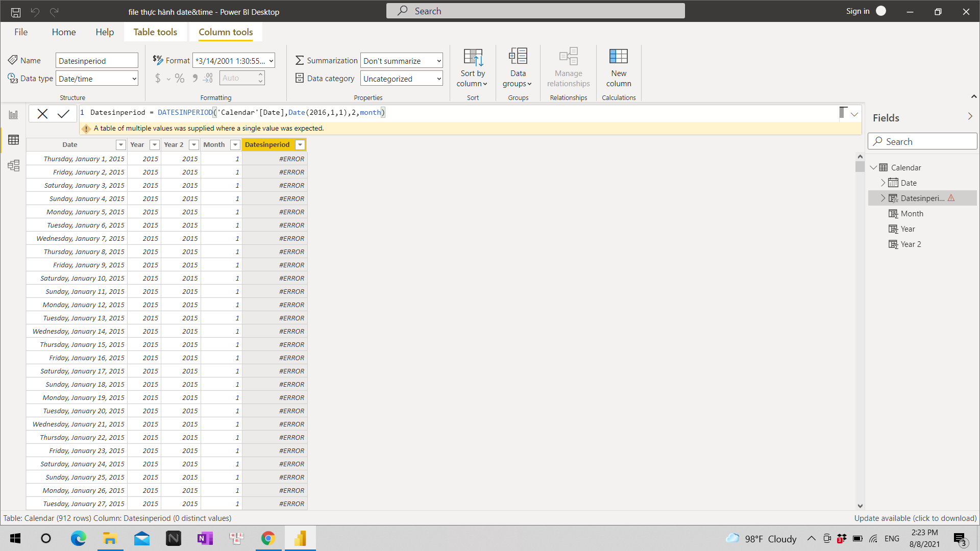Viewport: 980px width, 551px height.
Task: Apply currency format dollar icon
Action: coord(158,78)
